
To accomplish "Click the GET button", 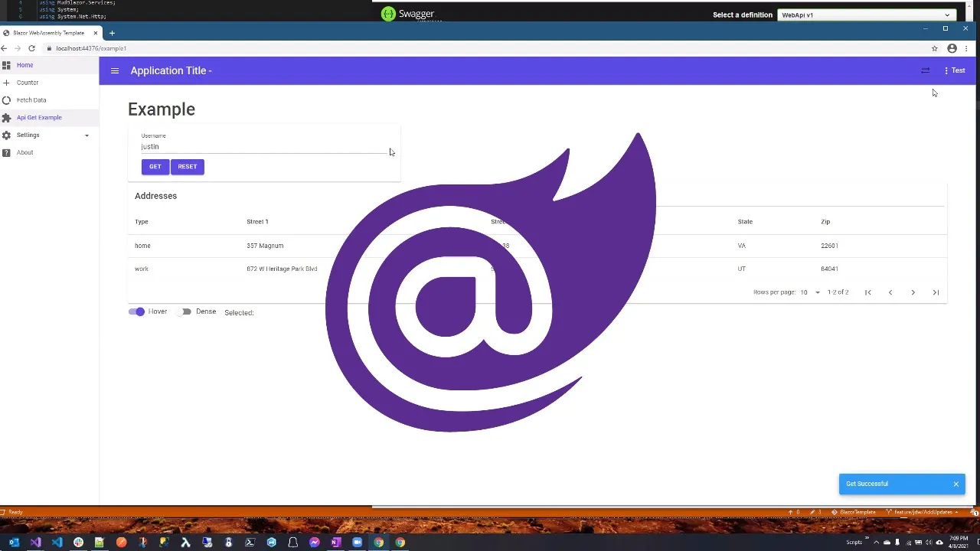I will tap(155, 166).
